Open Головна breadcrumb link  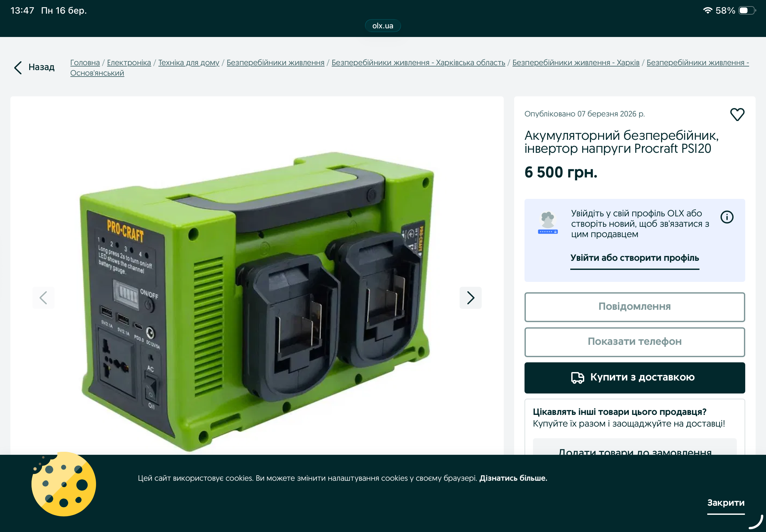tap(85, 63)
